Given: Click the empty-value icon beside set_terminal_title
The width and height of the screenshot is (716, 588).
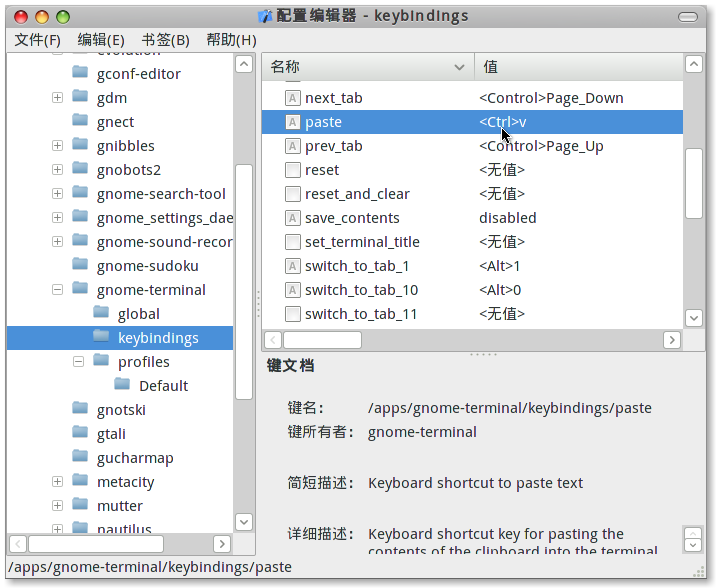Looking at the screenshot, I should tap(293, 242).
